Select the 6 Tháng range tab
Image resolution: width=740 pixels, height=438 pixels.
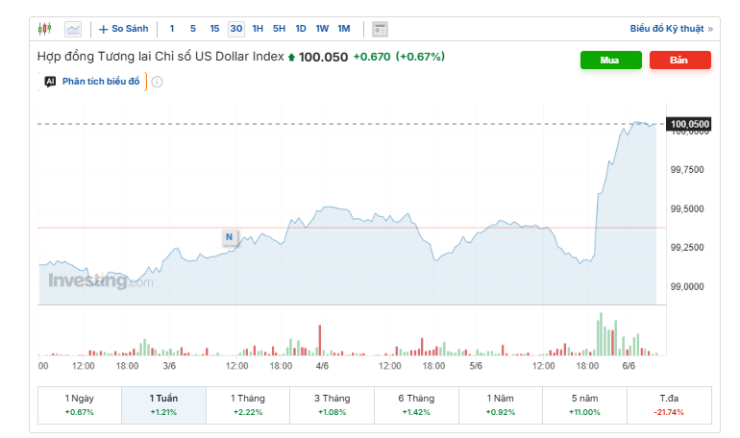(x=416, y=405)
